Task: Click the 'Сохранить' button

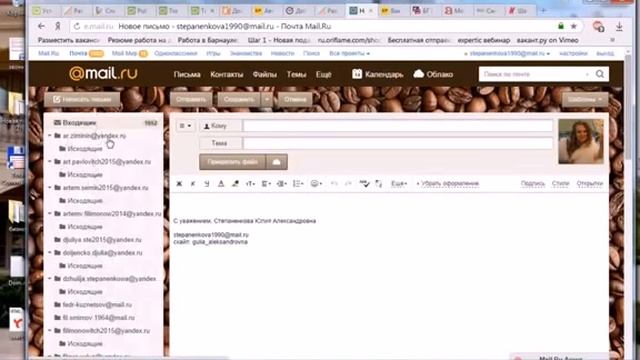Action: pos(239,99)
